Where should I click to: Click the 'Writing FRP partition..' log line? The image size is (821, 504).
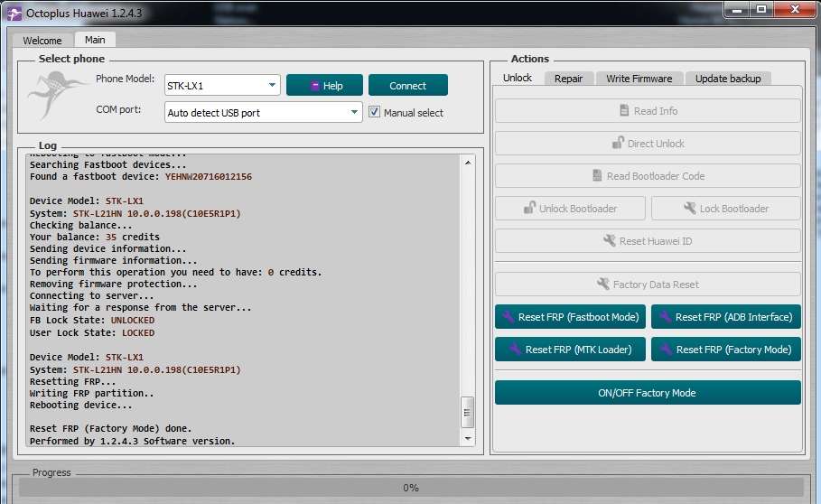click(91, 393)
